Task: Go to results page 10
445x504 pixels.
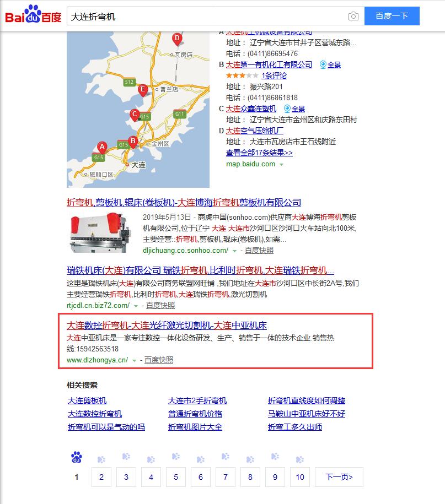Action: (x=300, y=477)
